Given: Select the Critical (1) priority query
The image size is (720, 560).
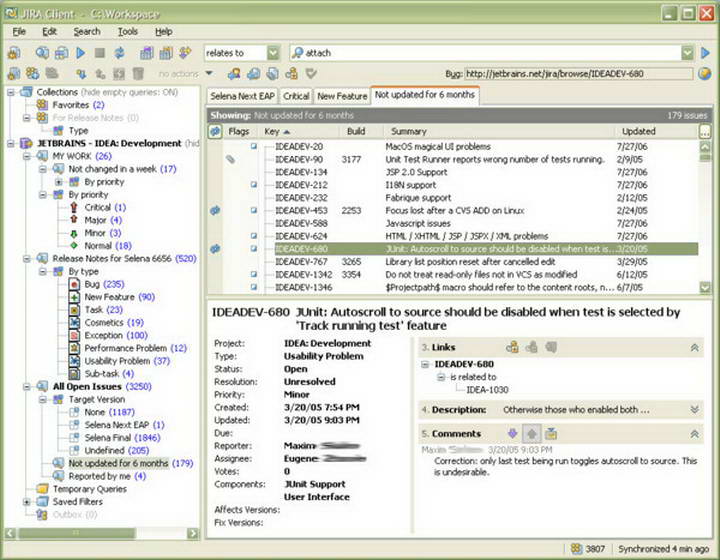Looking at the screenshot, I should pos(105,207).
